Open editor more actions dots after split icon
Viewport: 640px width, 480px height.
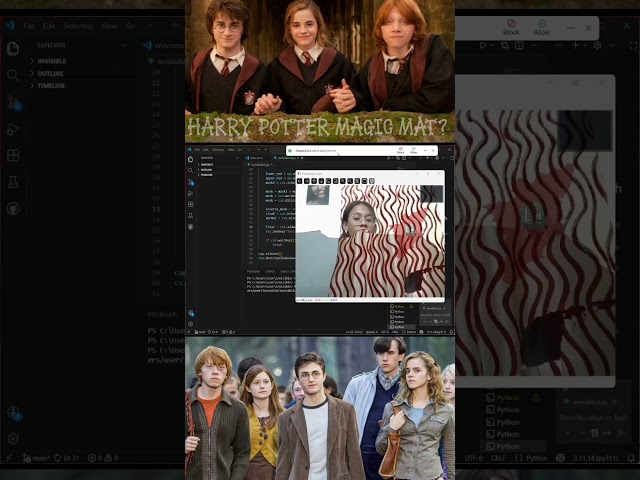(x=534, y=45)
